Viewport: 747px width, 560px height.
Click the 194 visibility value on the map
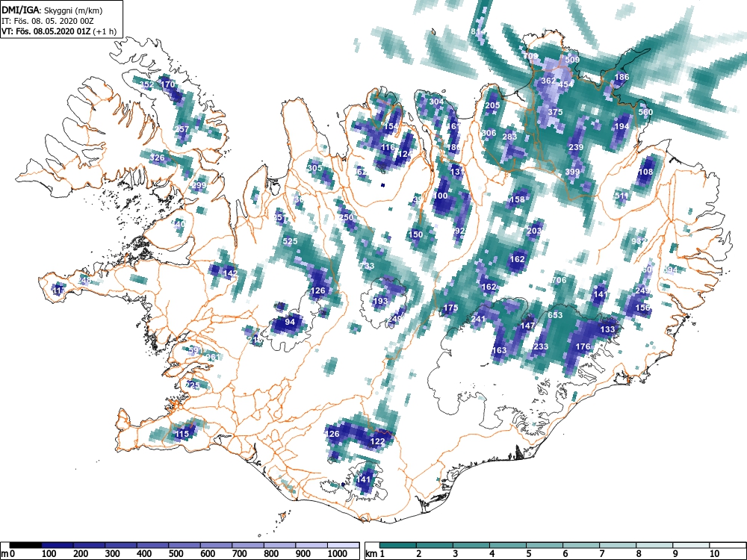coord(622,126)
